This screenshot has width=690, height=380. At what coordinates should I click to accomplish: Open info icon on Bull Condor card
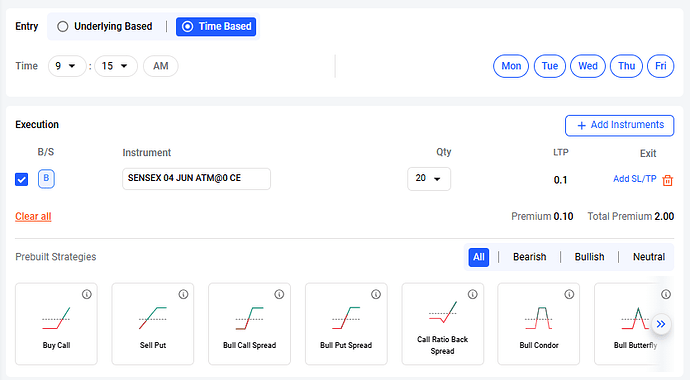click(x=569, y=294)
